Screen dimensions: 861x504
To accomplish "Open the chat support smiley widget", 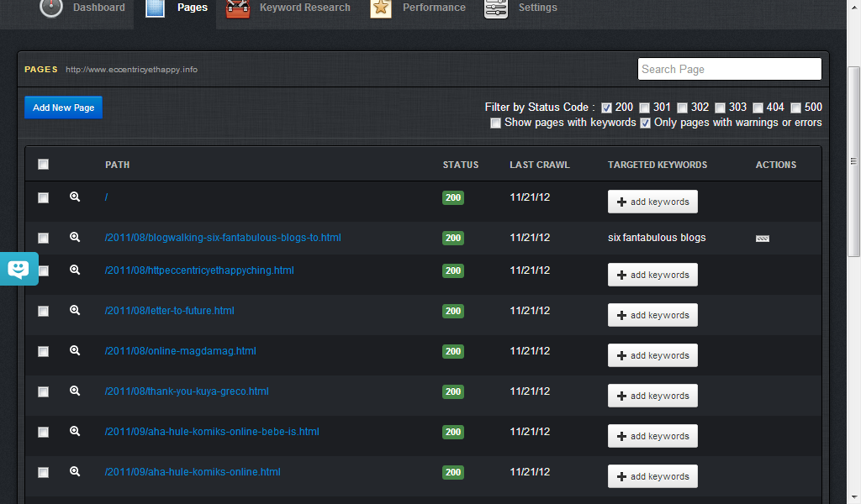I will tap(19, 269).
